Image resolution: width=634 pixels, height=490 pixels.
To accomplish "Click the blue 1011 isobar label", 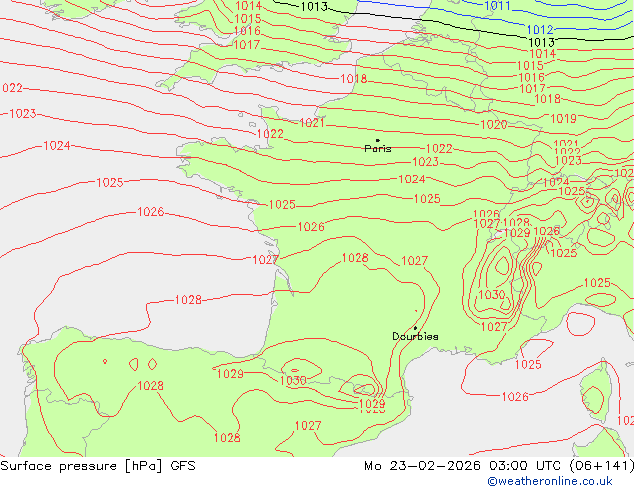I will 497,6.
